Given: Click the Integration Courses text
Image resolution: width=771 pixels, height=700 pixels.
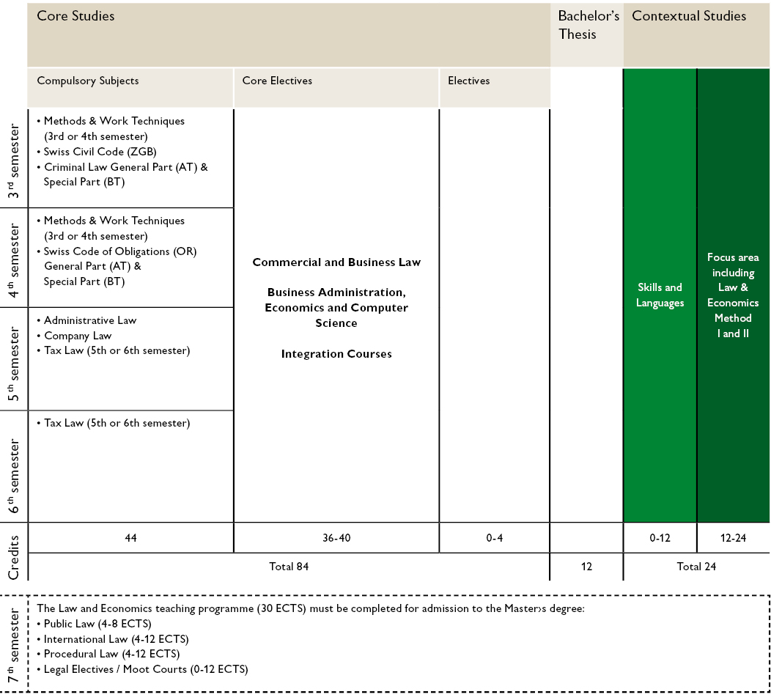Looking at the screenshot, I should point(336,354).
